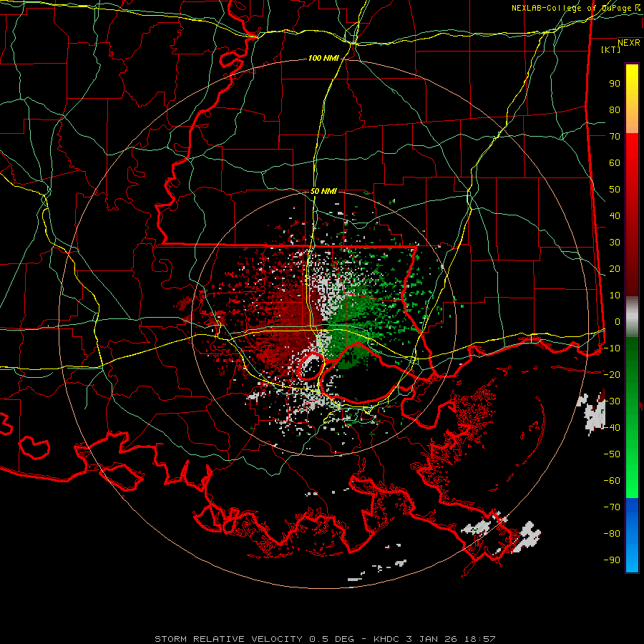Click the [KT] units label
644x644 pixels.
(610, 49)
